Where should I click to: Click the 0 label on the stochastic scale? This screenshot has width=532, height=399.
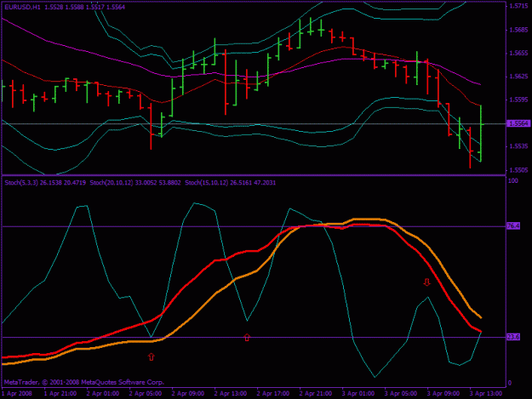coord(510,384)
